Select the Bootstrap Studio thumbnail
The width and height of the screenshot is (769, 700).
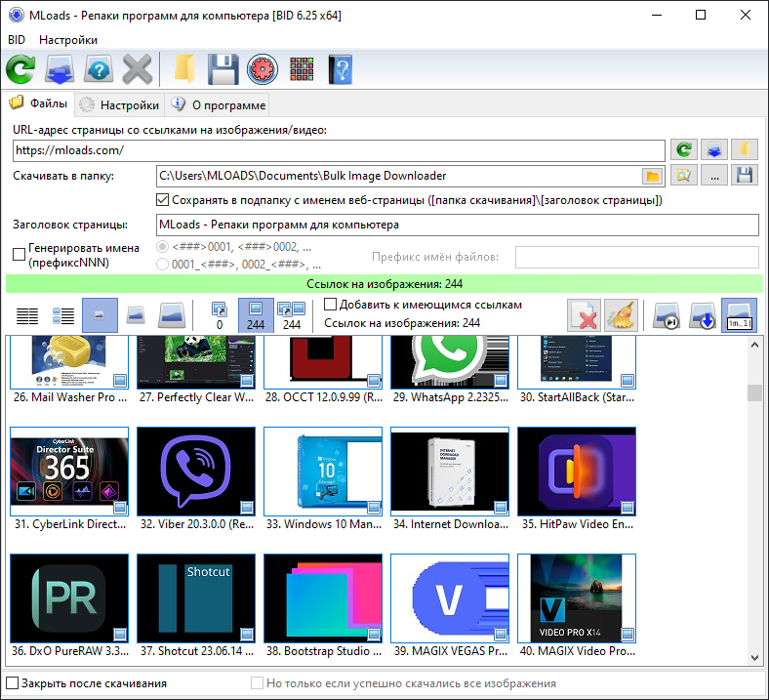point(323,598)
